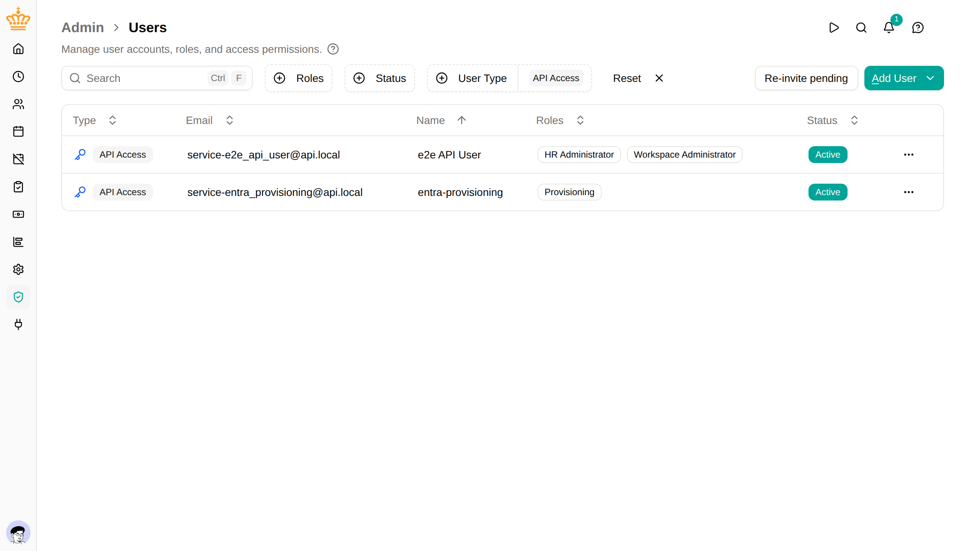
Task: Open the people sidebar icon
Action: click(x=18, y=104)
